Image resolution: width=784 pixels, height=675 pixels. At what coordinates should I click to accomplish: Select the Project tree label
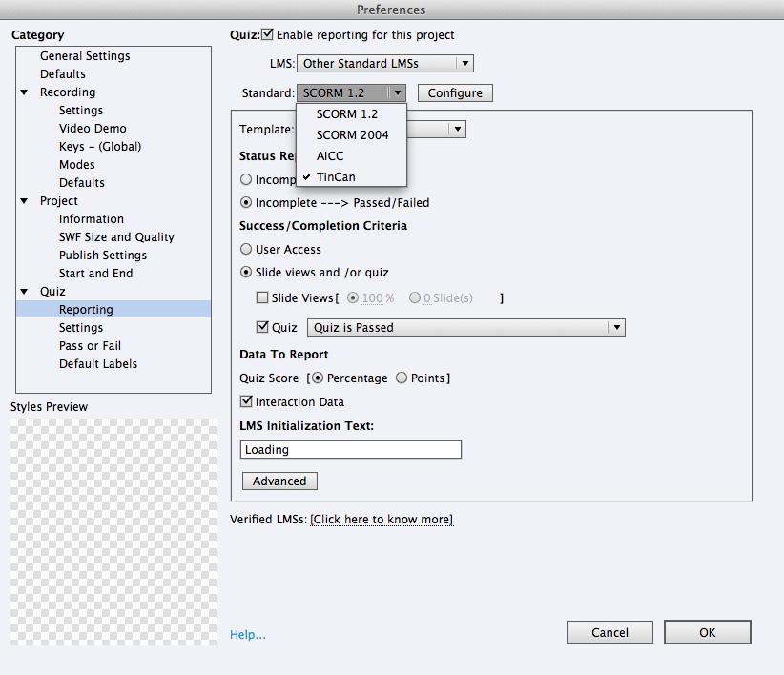coord(59,201)
